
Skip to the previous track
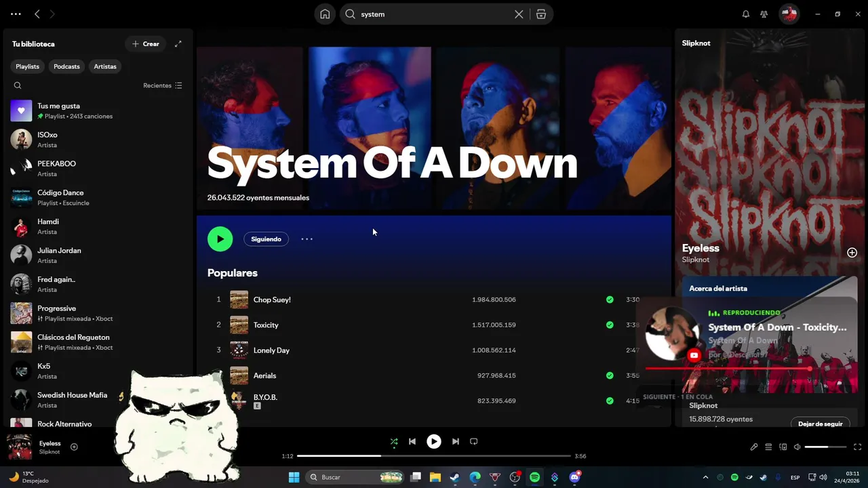point(412,441)
